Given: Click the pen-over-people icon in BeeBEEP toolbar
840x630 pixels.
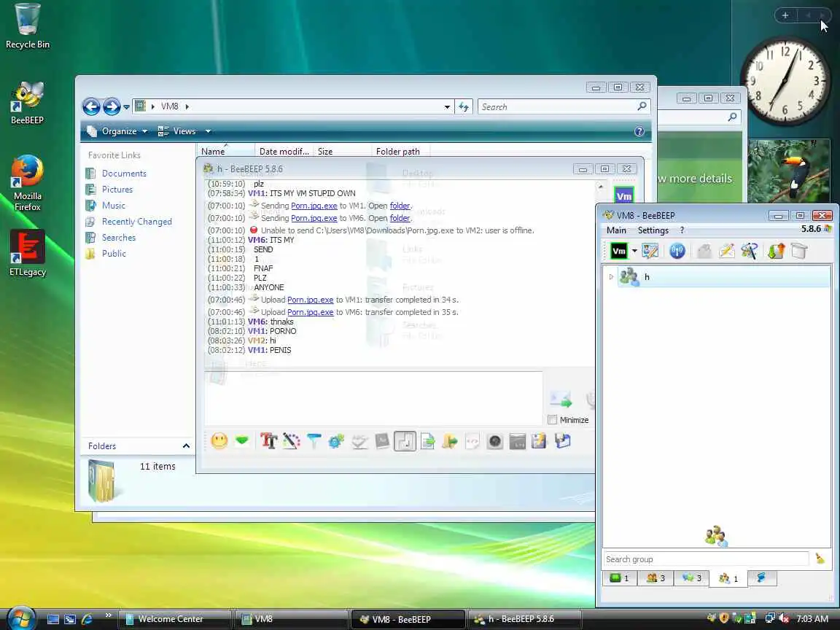Looking at the screenshot, I should click(749, 251).
